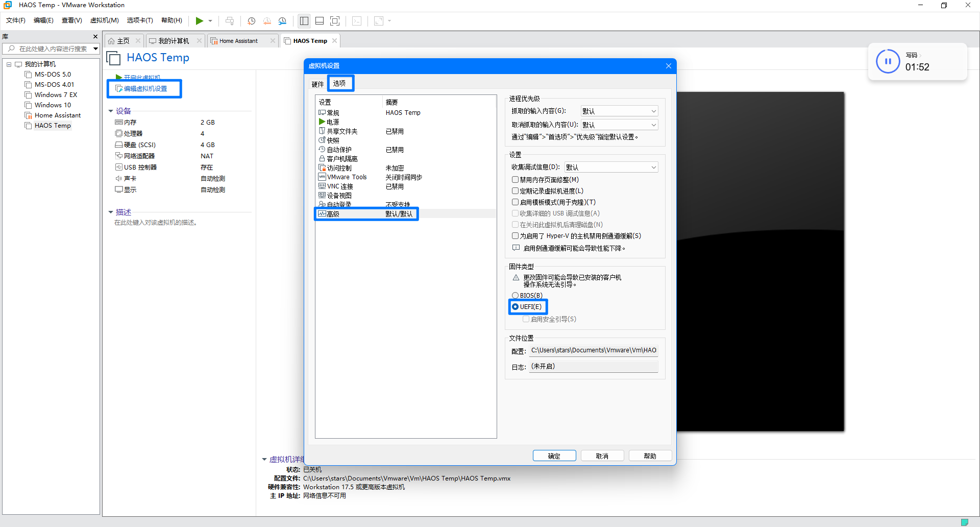This screenshot has width=980, height=527.
Task: Open the grabbed input priority dropdown
Action: 619,111
